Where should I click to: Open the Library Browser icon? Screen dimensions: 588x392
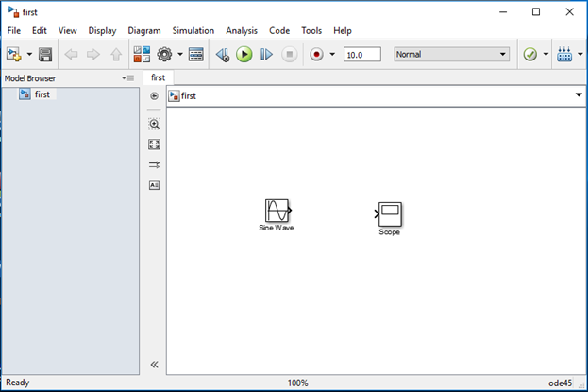point(142,55)
